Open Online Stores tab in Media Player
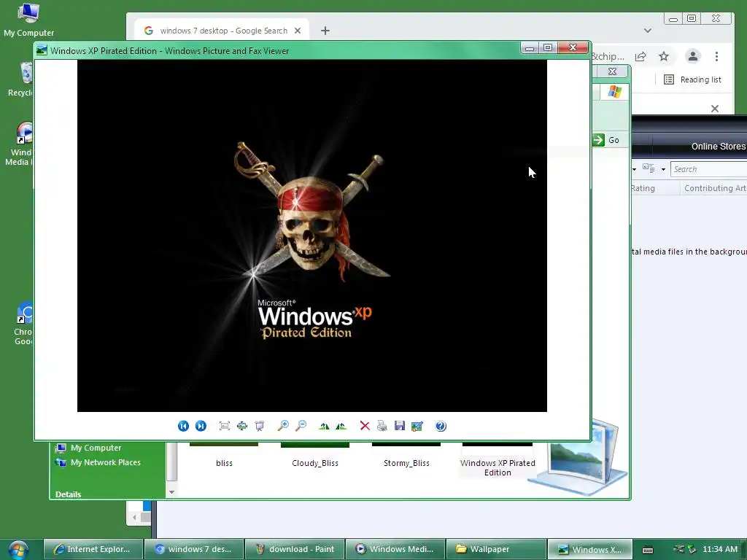The image size is (747, 560). click(x=718, y=146)
